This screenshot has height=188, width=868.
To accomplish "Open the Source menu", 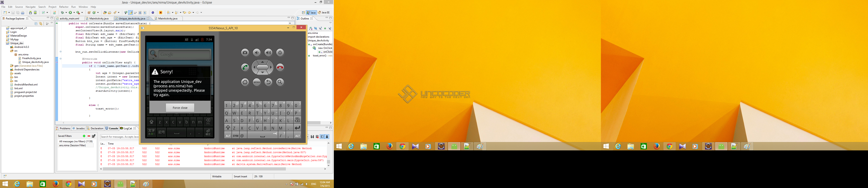I will pyautogui.click(x=19, y=7).
